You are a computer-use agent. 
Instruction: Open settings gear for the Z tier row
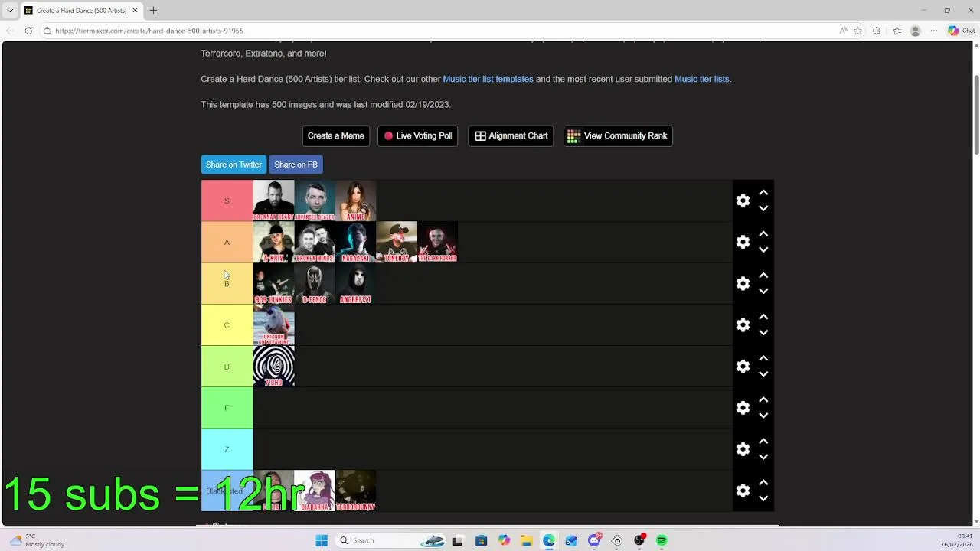(x=743, y=449)
